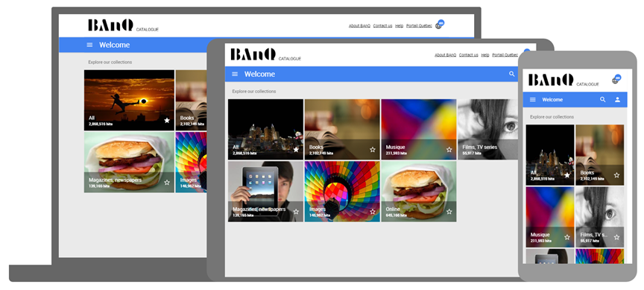Open Help link on laptop header
This screenshot has width=644, height=290.
pos(400,25)
